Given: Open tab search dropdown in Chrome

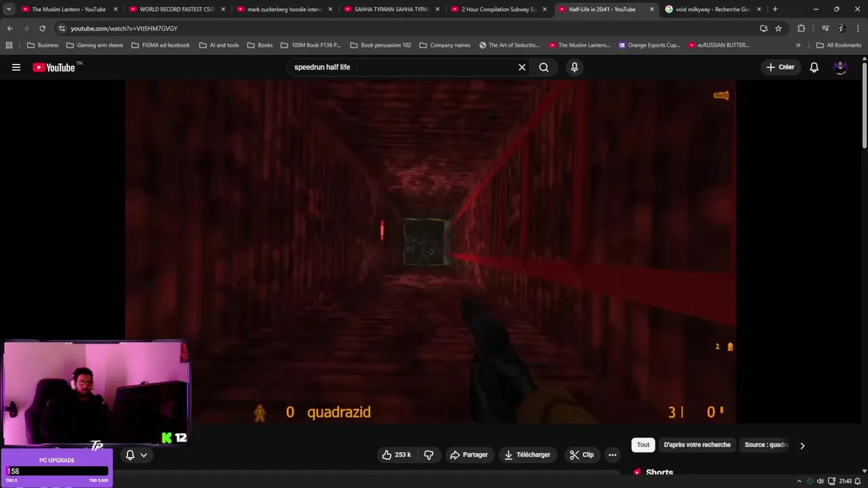Looking at the screenshot, I should point(9,9).
